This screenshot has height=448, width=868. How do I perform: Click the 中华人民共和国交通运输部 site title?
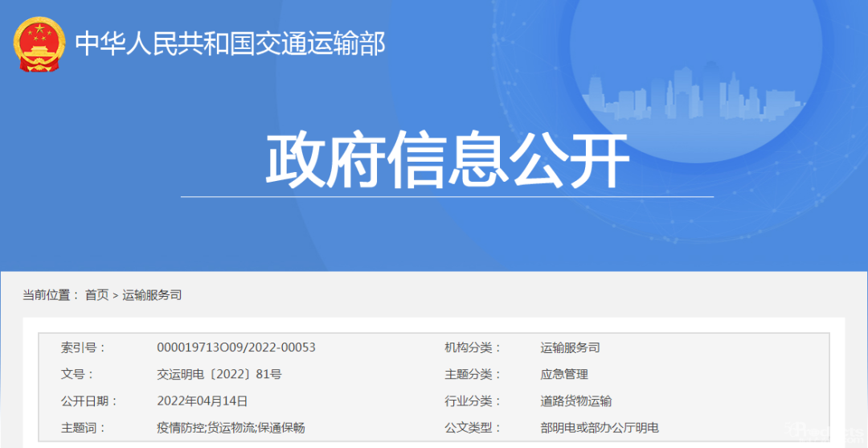coord(231,43)
